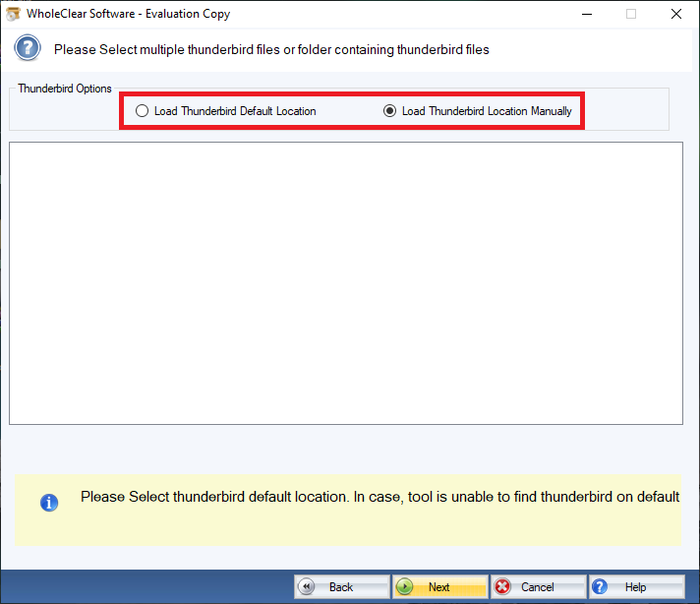Click the blue info icon in the yellow note
Image resolution: width=700 pixels, height=604 pixels.
pos(49,503)
